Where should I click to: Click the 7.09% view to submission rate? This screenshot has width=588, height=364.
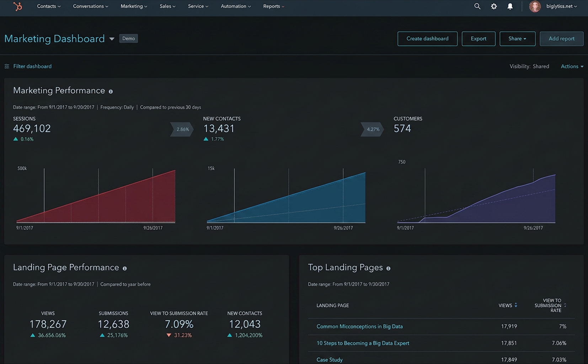pos(179,324)
